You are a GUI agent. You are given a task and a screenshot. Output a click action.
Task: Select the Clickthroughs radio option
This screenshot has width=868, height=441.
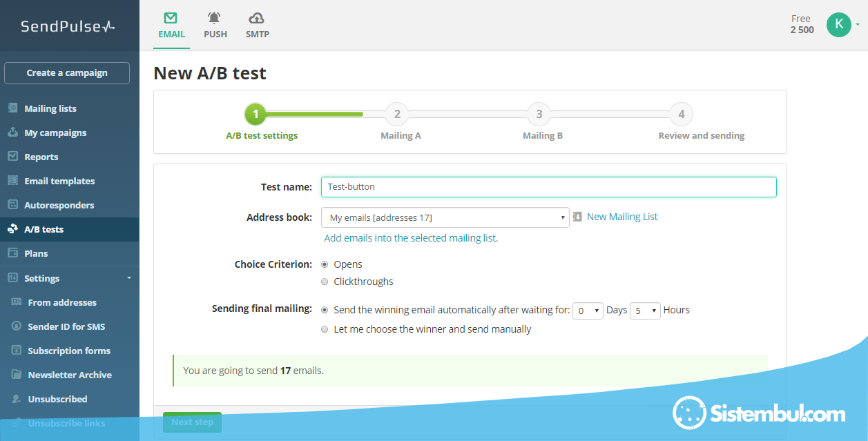(325, 282)
